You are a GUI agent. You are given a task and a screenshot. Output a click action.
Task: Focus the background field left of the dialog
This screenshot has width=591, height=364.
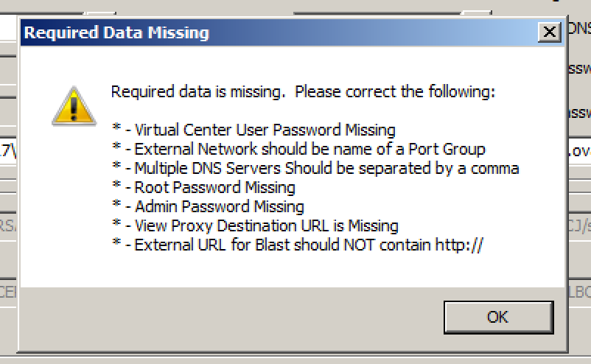pyautogui.click(x=9, y=150)
